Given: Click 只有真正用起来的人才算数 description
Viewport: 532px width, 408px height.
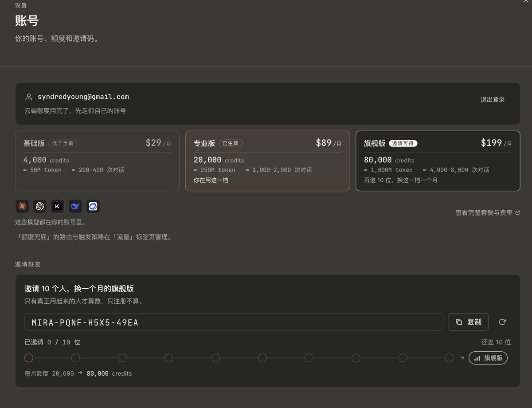Looking at the screenshot, I should pos(83,301).
